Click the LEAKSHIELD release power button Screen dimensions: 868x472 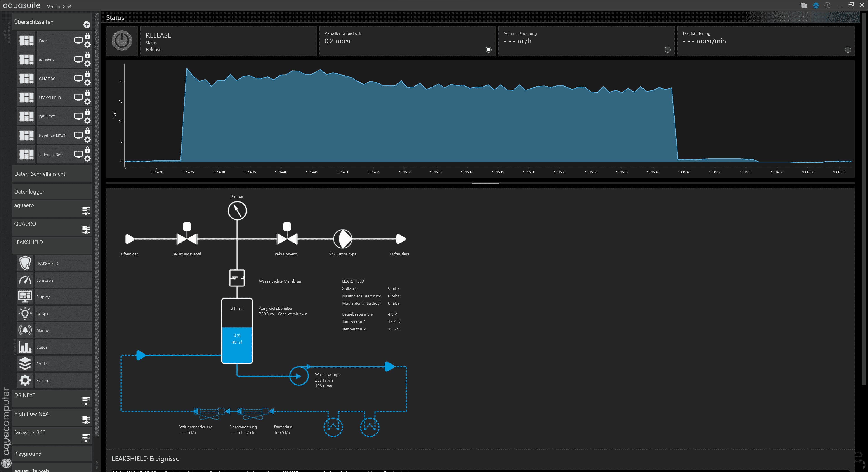(x=122, y=41)
